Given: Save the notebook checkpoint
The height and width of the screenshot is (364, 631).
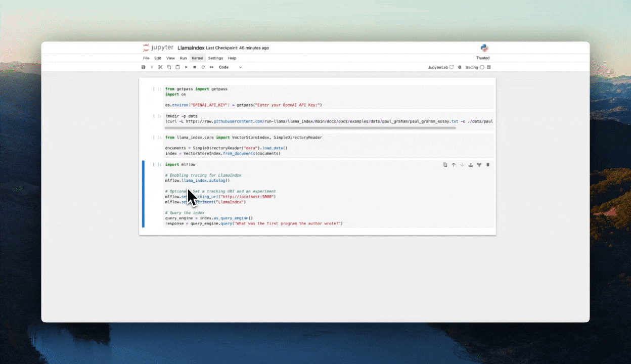Looking at the screenshot, I should pos(144,67).
